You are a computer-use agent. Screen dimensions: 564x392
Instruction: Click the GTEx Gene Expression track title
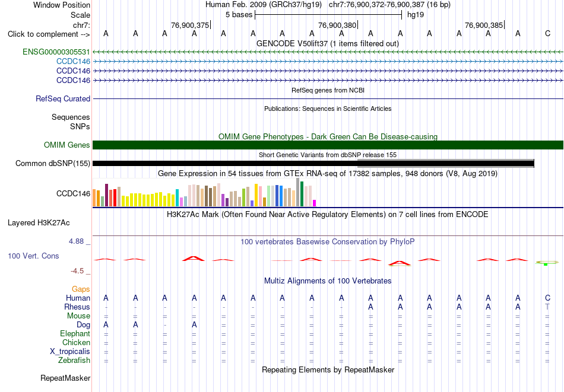[x=328, y=174]
